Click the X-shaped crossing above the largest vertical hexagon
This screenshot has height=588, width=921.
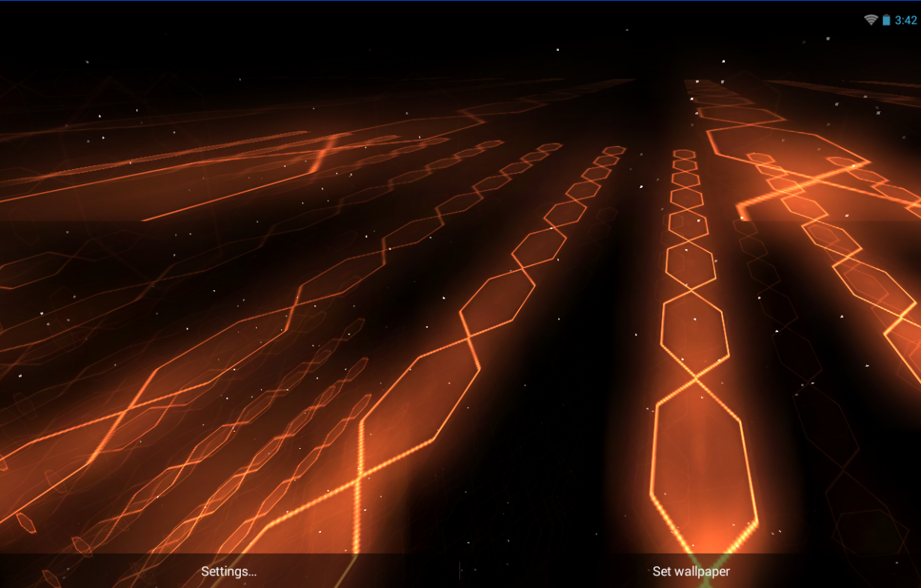(x=696, y=382)
